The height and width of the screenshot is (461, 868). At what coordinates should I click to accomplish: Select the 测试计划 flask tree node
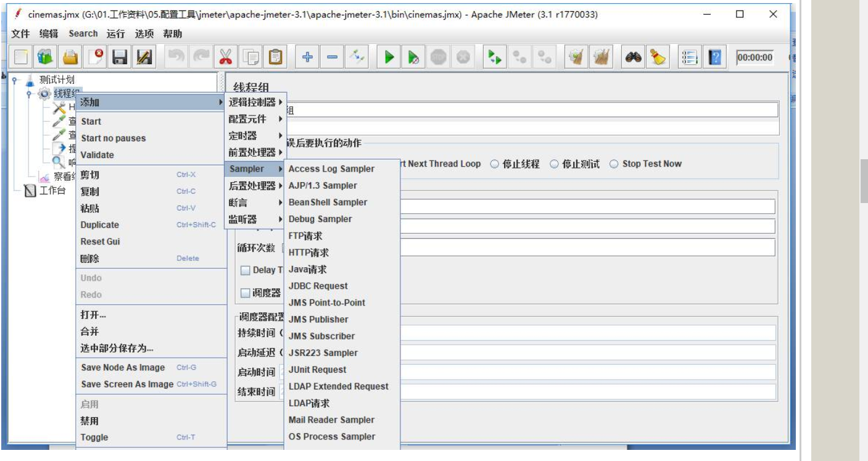50,80
